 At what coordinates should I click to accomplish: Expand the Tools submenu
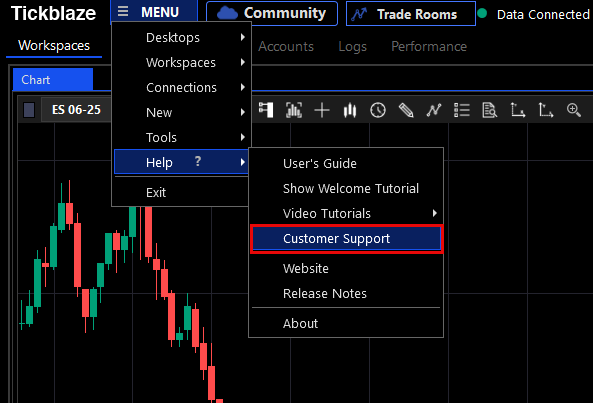[182, 137]
